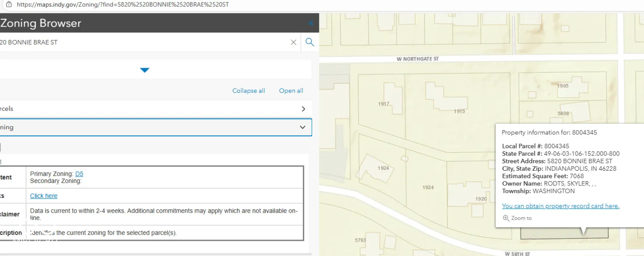
Task: Expand the Parcels section chevron
Action: pyautogui.click(x=303, y=109)
